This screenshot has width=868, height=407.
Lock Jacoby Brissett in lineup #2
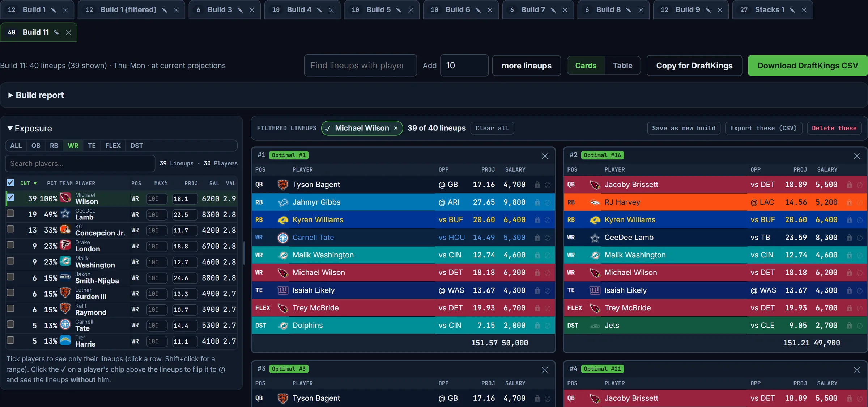tap(849, 185)
